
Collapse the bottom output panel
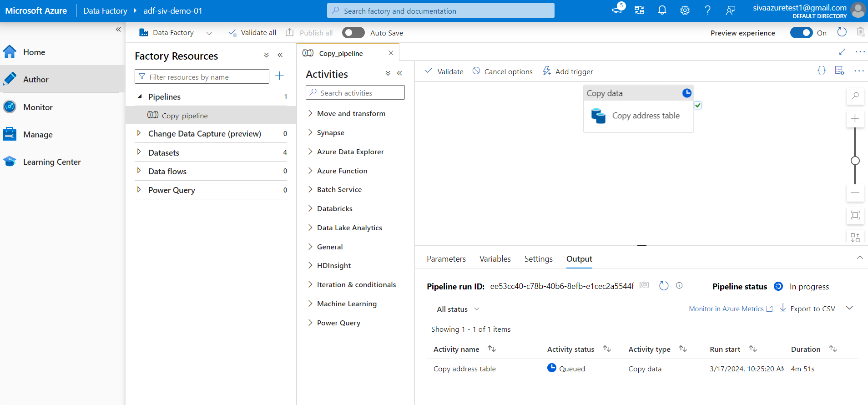pyautogui.click(x=860, y=258)
